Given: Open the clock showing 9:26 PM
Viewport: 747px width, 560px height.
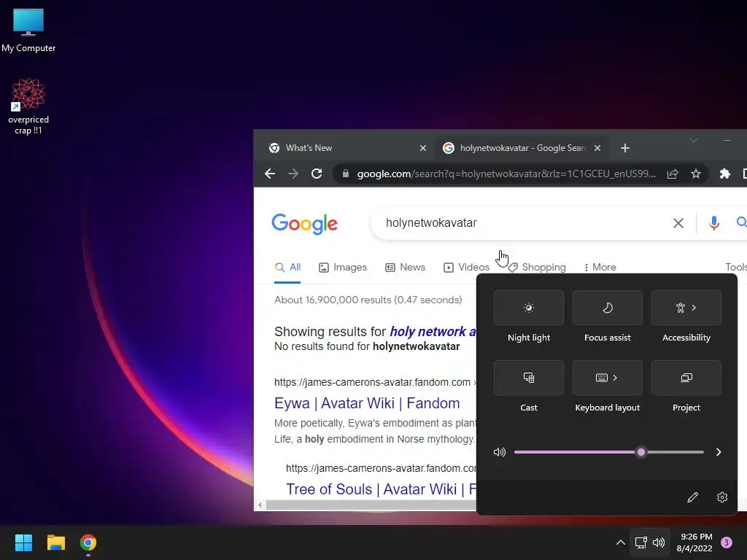Looking at the screenshot, I should point(694,542).
